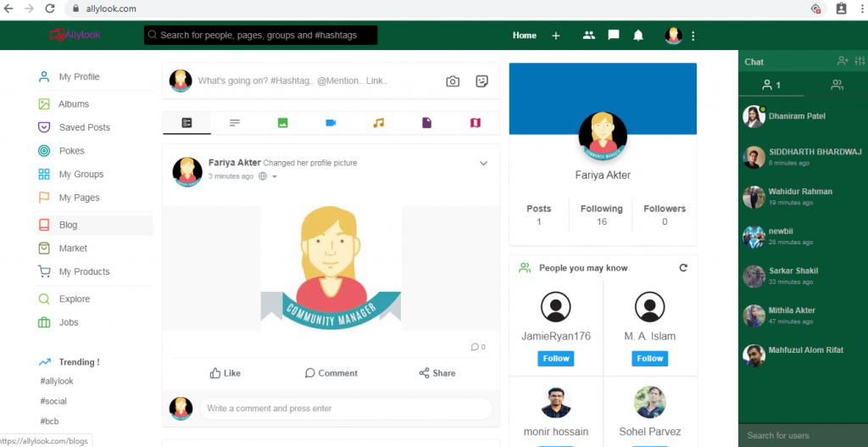Click the add user icon in Chat header
Screen dimensions: 868x447
click(x=842, y=61)
